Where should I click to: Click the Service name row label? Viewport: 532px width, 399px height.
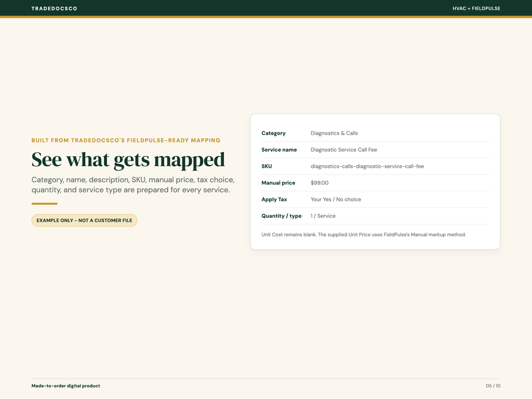[279, 150]
